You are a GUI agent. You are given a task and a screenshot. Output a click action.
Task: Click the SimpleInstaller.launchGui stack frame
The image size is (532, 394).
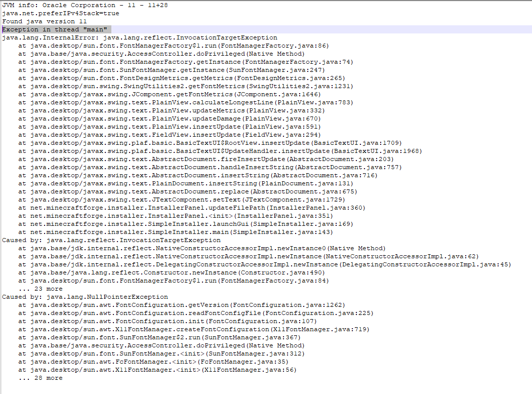coord(184,224)
